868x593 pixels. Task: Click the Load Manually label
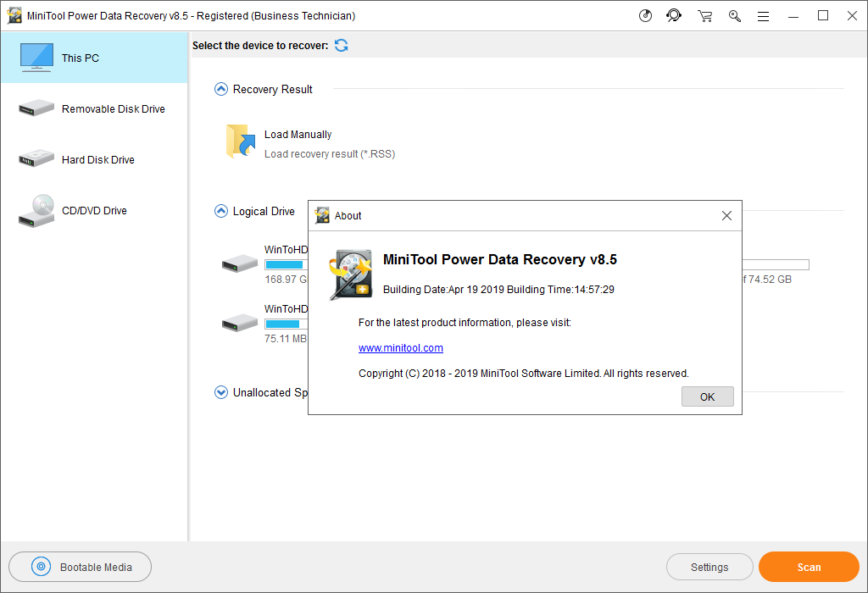point(298,135)
